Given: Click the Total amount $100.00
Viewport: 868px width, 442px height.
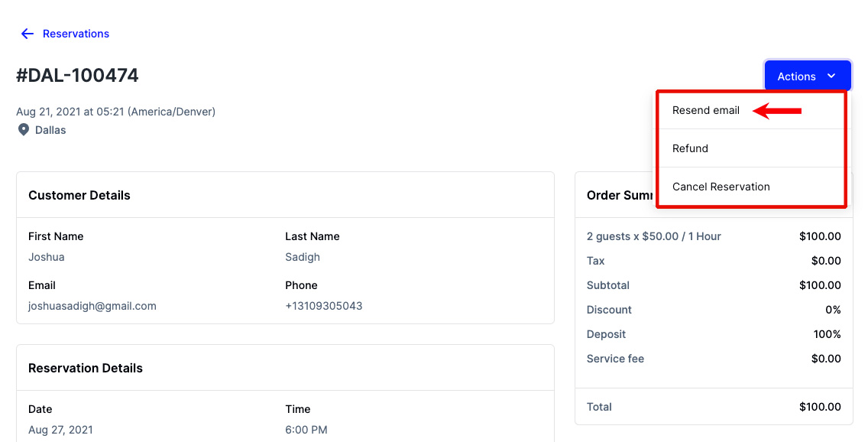Looking at the screenshot, I should pyautogui.click(x=820, y=407).
